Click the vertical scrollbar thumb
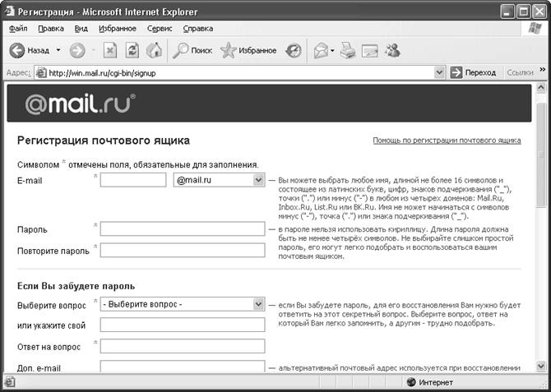 [541, 154]
